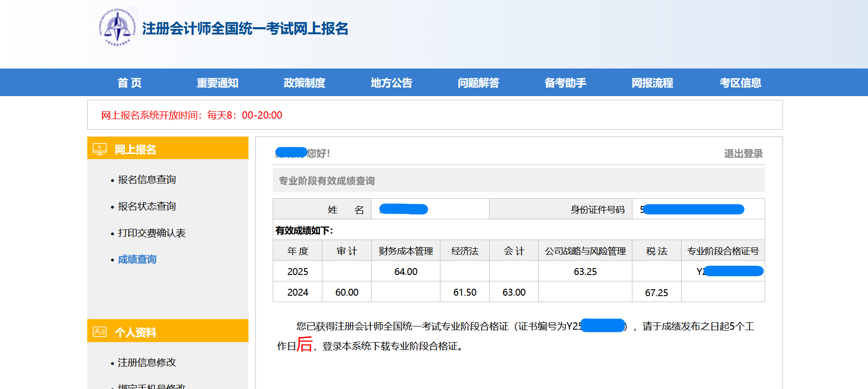Open 注册信息修改 under 个人资料
Screen dimensions: 868x389
pos(147,363)
